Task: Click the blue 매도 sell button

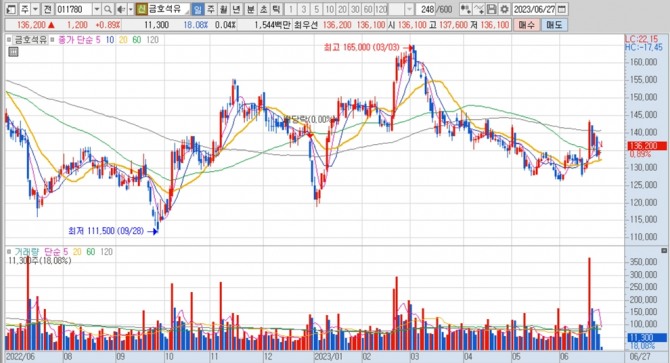Action: point(554,25)
